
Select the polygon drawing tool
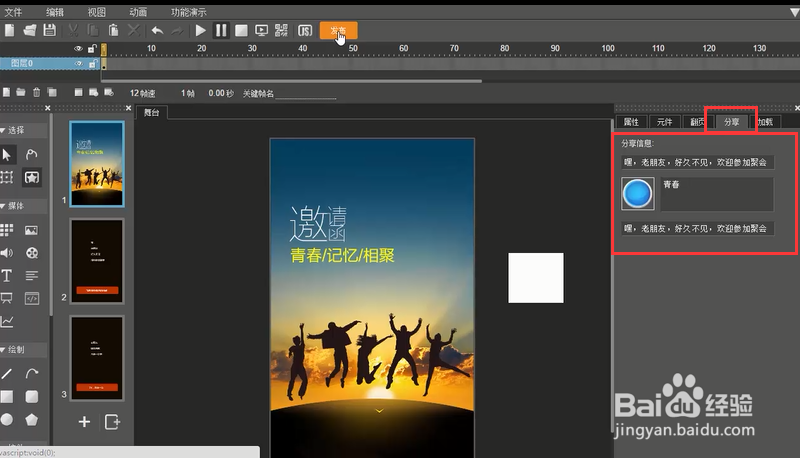[x=32, y=420]
